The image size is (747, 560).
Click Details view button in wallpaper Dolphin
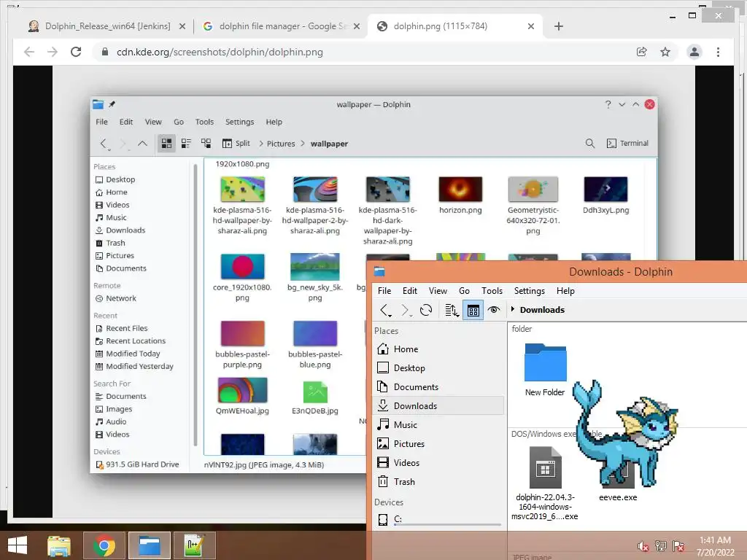206,144
